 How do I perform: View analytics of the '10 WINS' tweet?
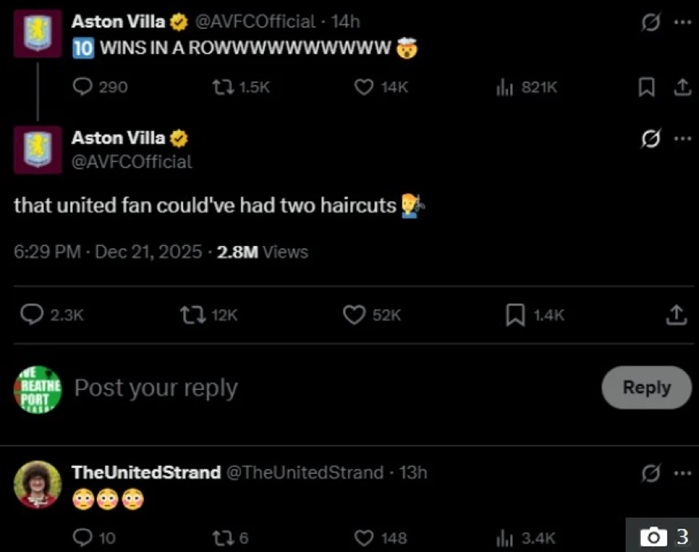point(505,87)
